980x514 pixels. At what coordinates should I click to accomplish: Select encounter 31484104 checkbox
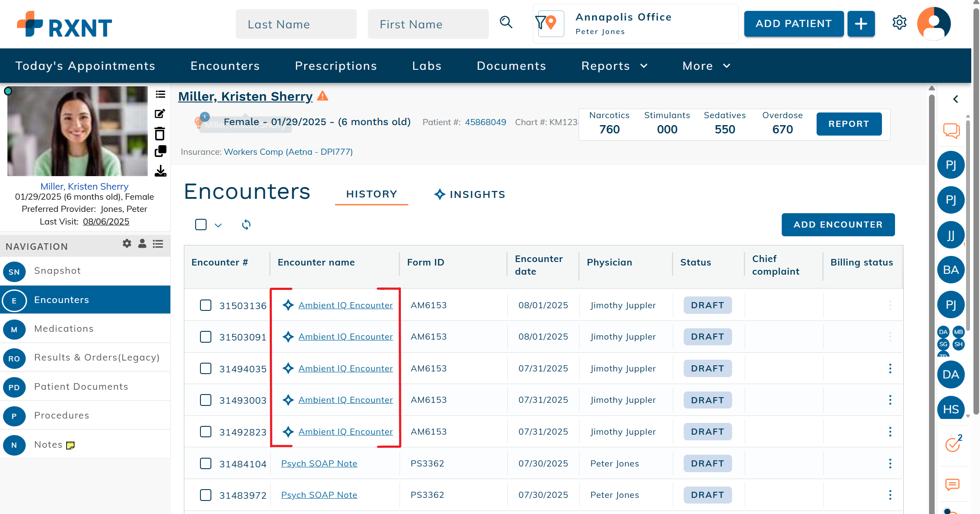coord(206,463)
